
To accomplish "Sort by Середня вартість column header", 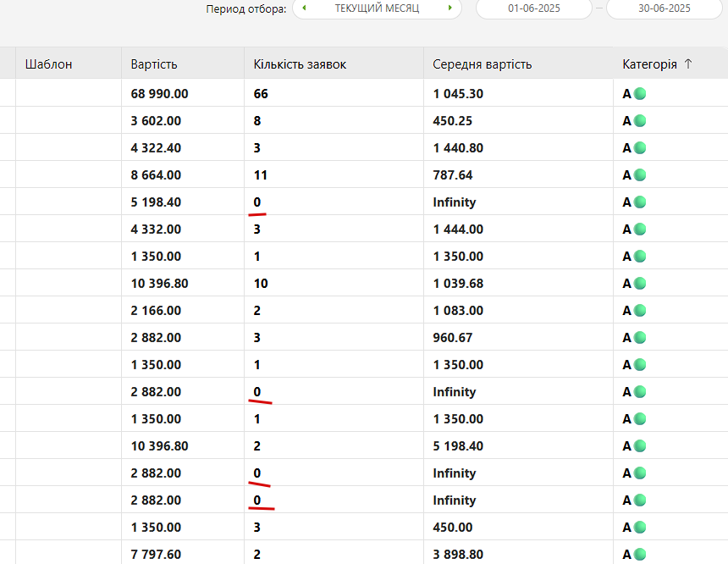I will (x=483, y=64).
